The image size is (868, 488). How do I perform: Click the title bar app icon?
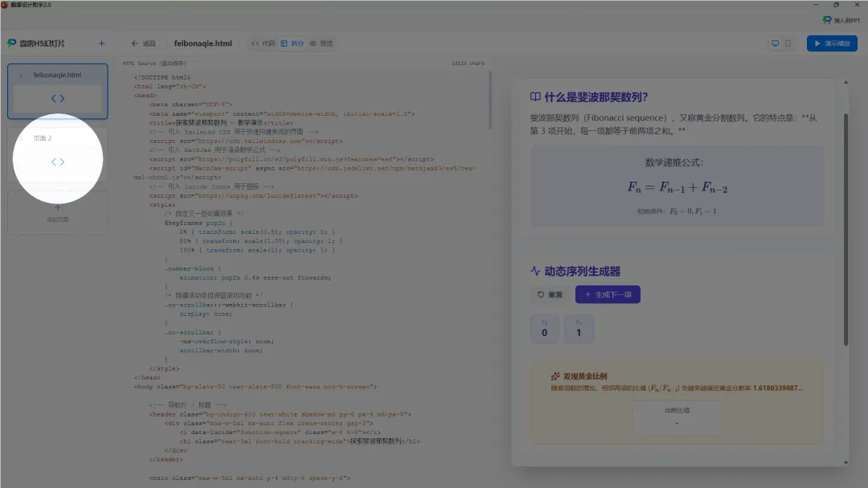tap(5, 5)
